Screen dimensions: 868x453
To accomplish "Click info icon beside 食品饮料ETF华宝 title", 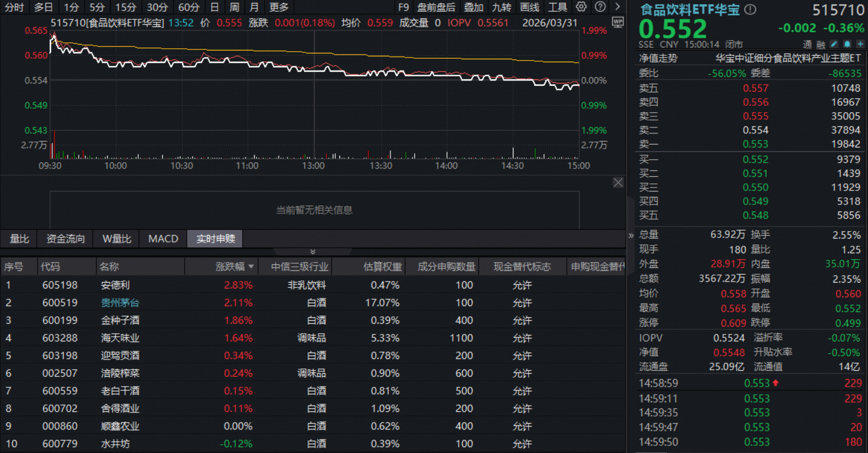I will tap(750, 9).
